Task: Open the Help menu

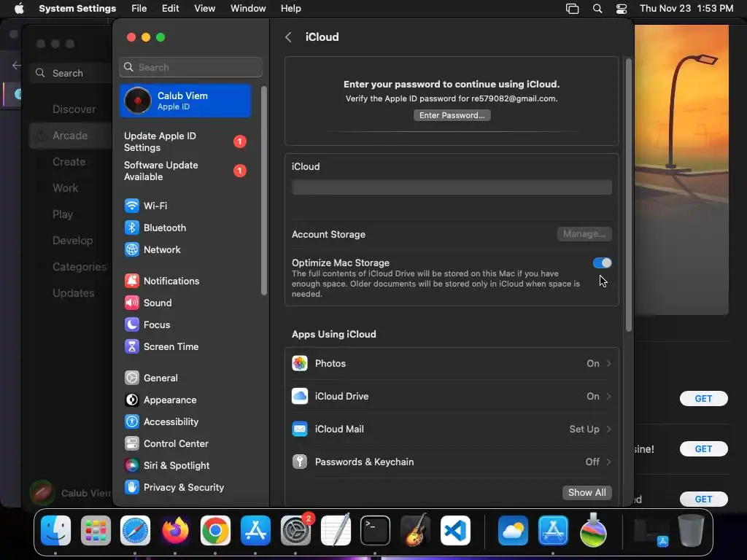Action: point(290,9)
